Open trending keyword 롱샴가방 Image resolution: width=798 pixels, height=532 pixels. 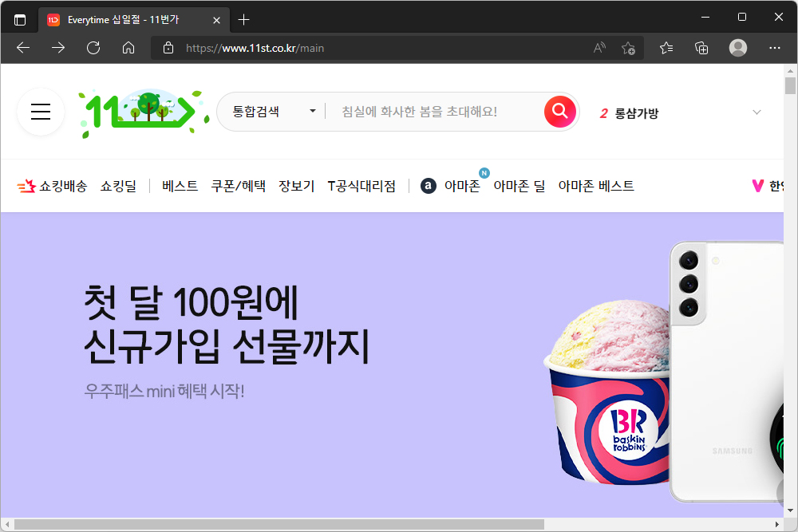tap(636, 113)
